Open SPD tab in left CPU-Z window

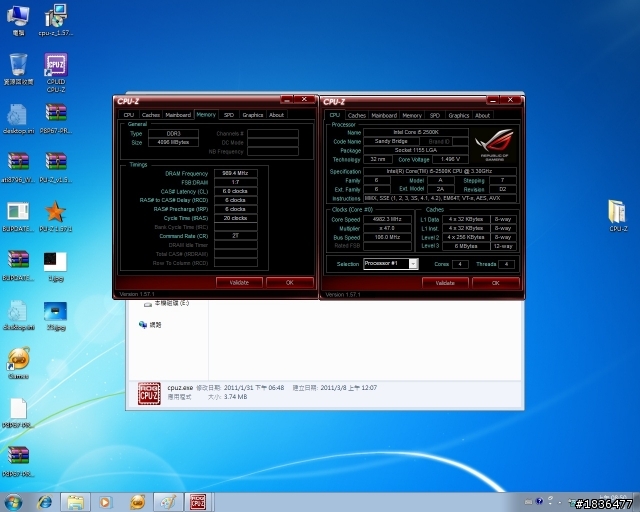(x=229, y=115)
